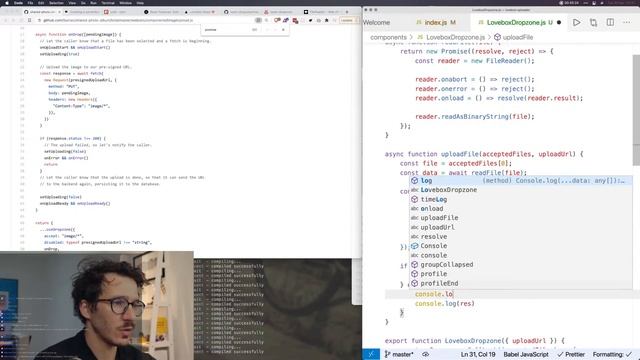Click reader.readAsBinaryString(file) line
Screen dimensions: 640x360
click(474, 117)
